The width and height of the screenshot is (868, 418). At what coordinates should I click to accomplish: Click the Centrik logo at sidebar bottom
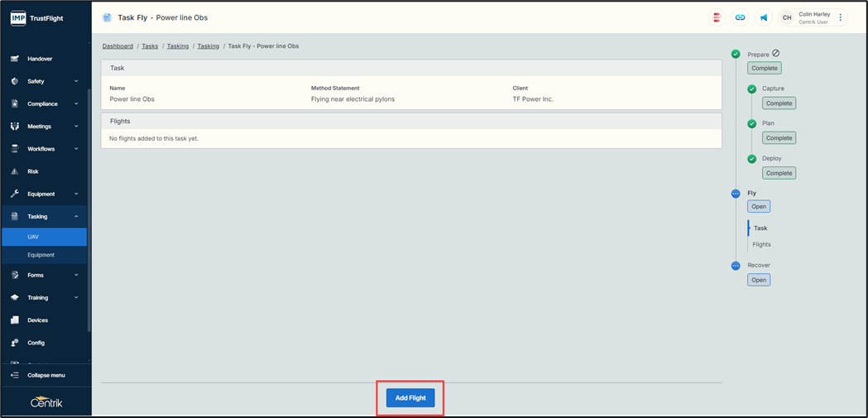click(46, 402)
